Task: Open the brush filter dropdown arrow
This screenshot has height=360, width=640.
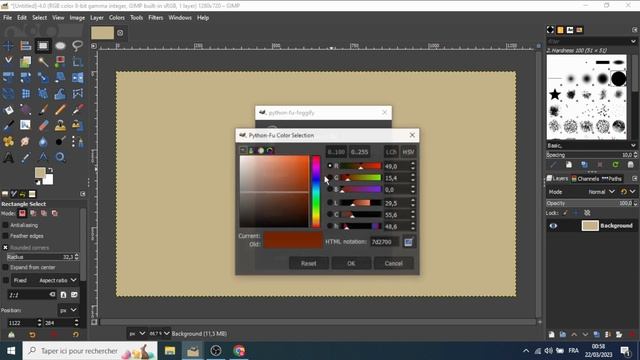Action: [633, 41]
